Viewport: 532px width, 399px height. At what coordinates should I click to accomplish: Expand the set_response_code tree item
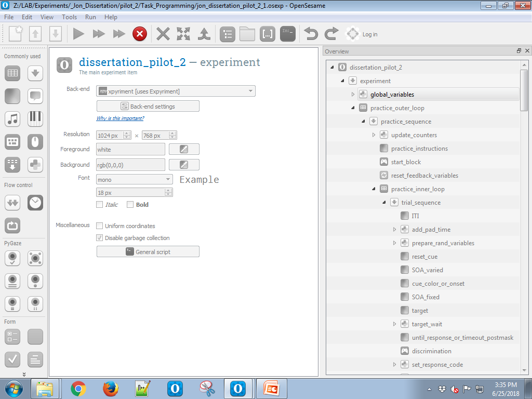pyautogui.click(x=394, y=365)
